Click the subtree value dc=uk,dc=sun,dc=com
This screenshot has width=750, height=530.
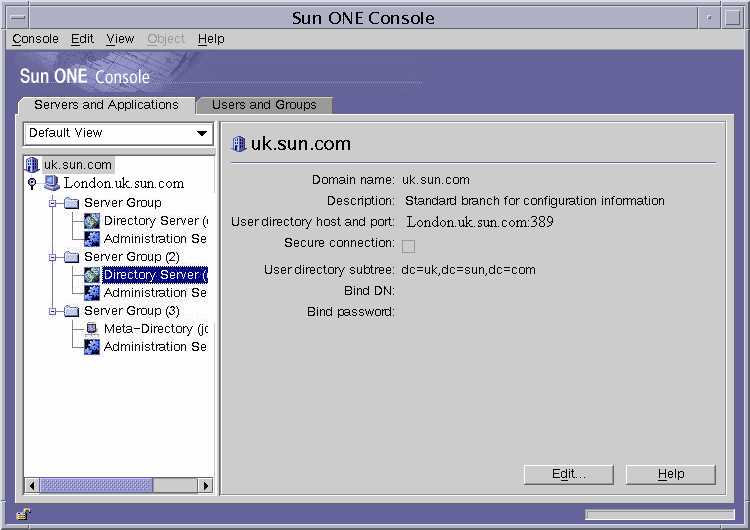click(468, 270)
